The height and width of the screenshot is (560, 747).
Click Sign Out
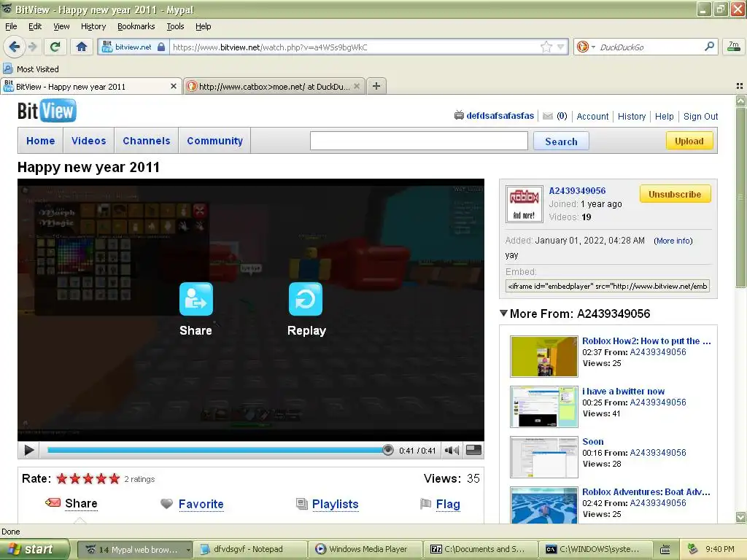[x=700, y=116]
